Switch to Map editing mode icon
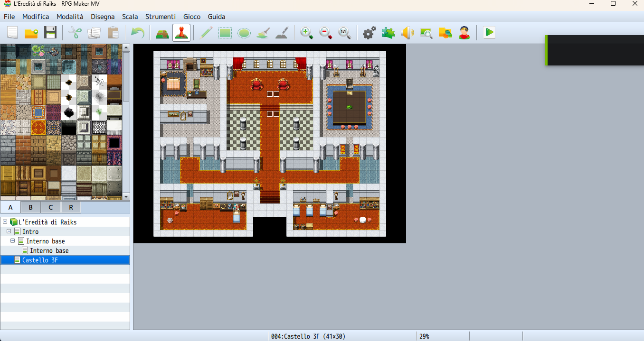The width and height of the screenshot is (644, 341). [162, 33]
